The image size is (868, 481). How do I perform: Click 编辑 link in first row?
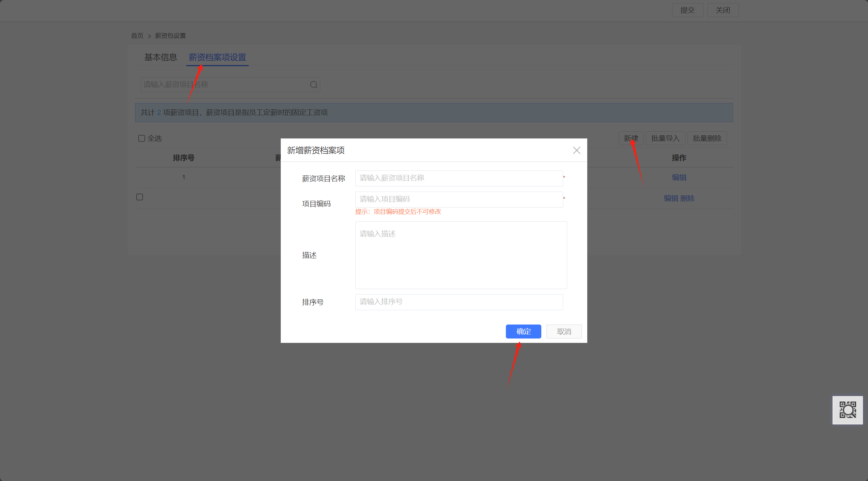point(679,178)
